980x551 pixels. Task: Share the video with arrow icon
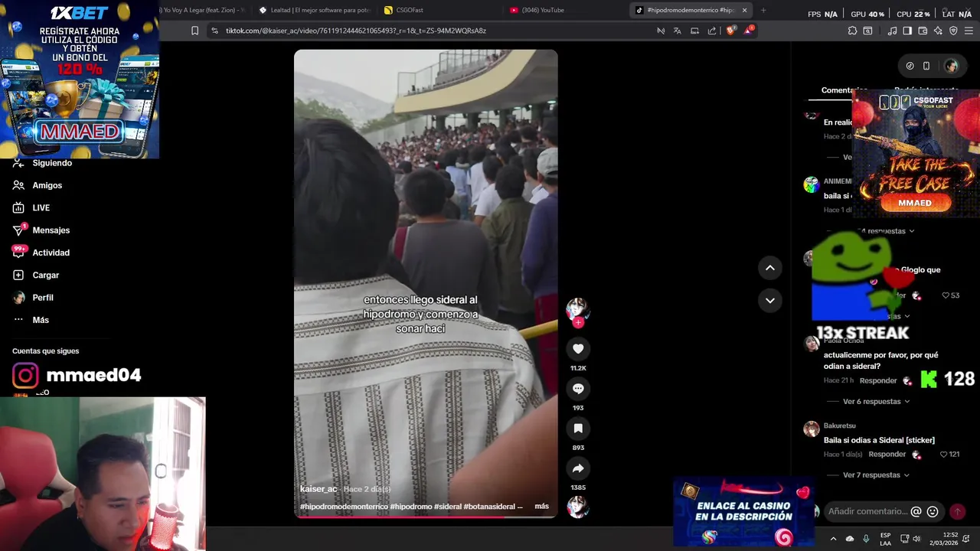578,468
